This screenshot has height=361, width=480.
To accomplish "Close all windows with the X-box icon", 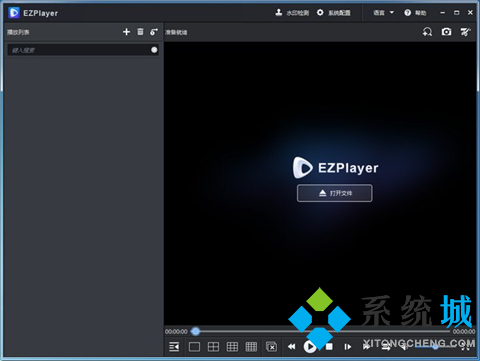I will [271, 347].
